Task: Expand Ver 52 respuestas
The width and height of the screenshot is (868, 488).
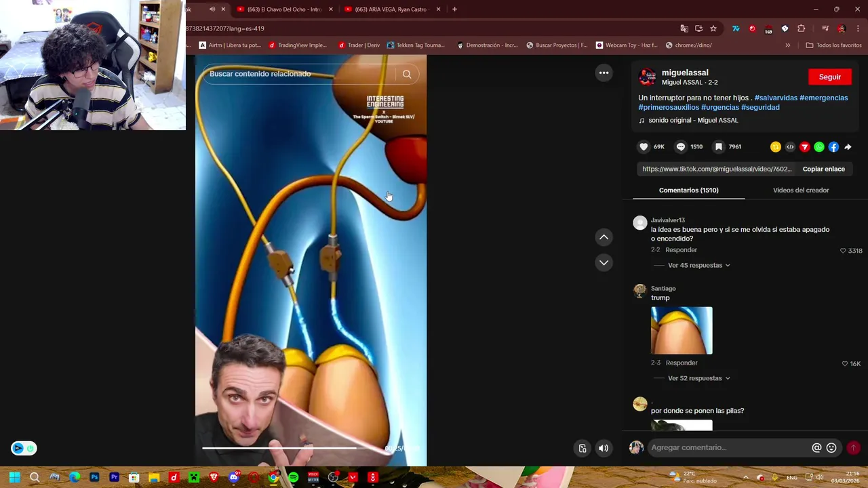Action: pos(698,378)
